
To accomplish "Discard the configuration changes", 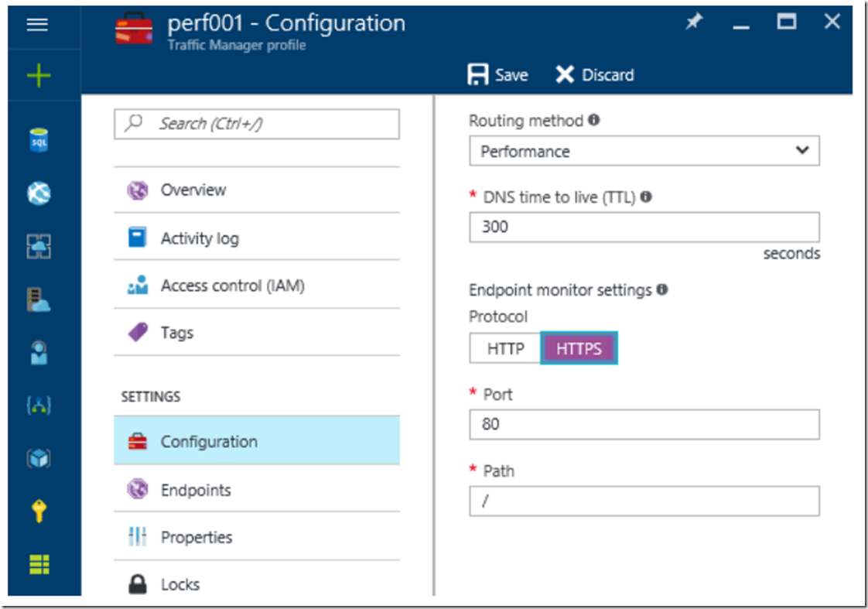I will [595, 75].
